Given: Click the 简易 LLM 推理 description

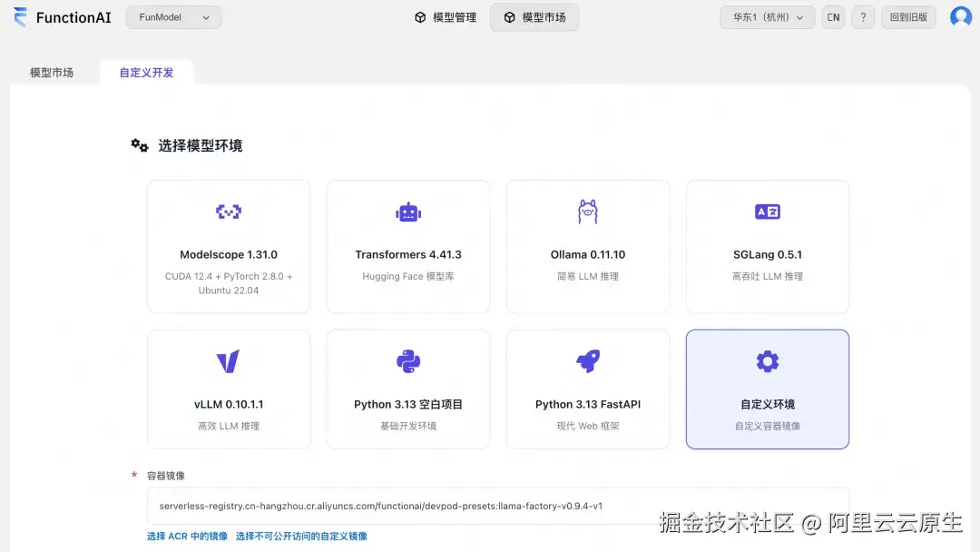Looking at the screenshot, I should pos(587,276).
